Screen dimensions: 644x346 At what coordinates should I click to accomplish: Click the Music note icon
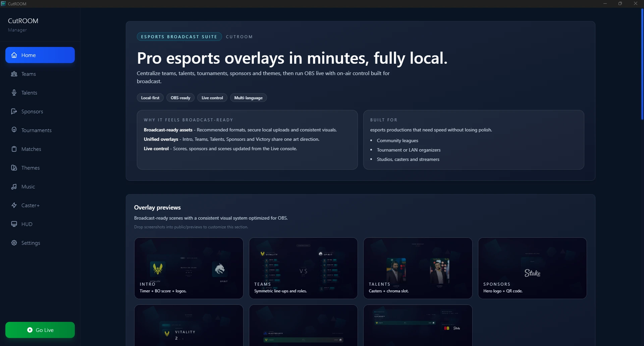[14, 186]
